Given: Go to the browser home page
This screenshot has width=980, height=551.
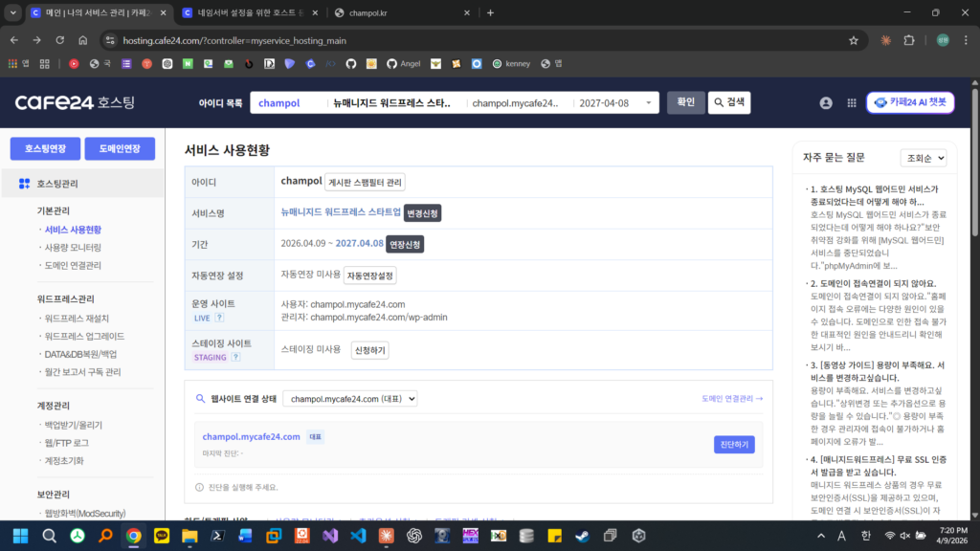Looking at the screenshot, I should [x=83, y=40].
